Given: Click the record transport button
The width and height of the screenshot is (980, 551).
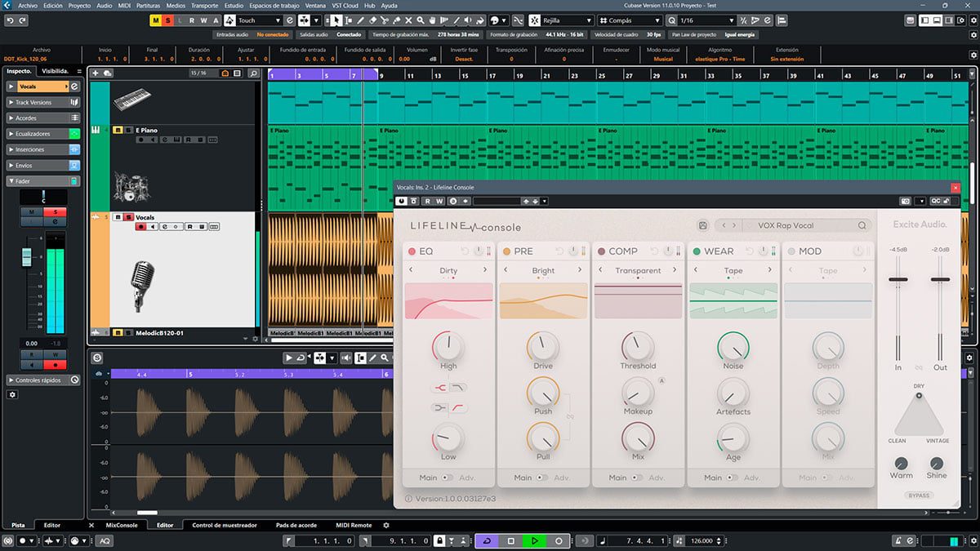Looking at the screenshot, I should 559,540.
